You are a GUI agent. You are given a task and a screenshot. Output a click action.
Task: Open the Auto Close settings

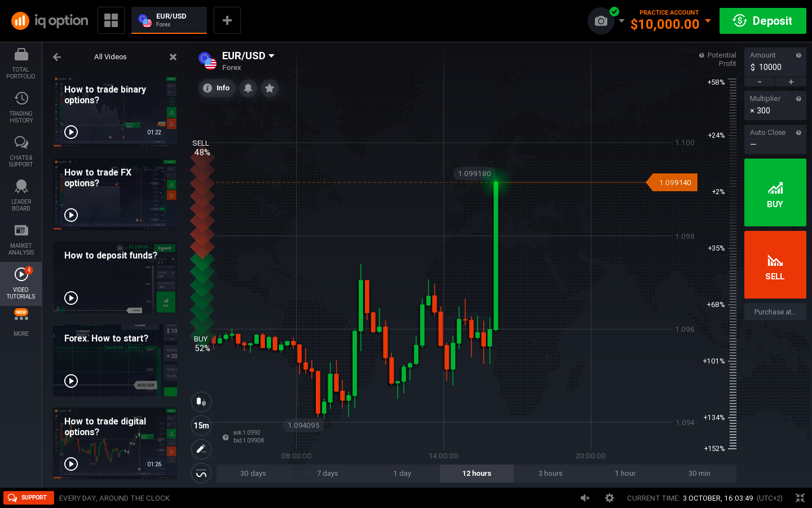(775, 139)
